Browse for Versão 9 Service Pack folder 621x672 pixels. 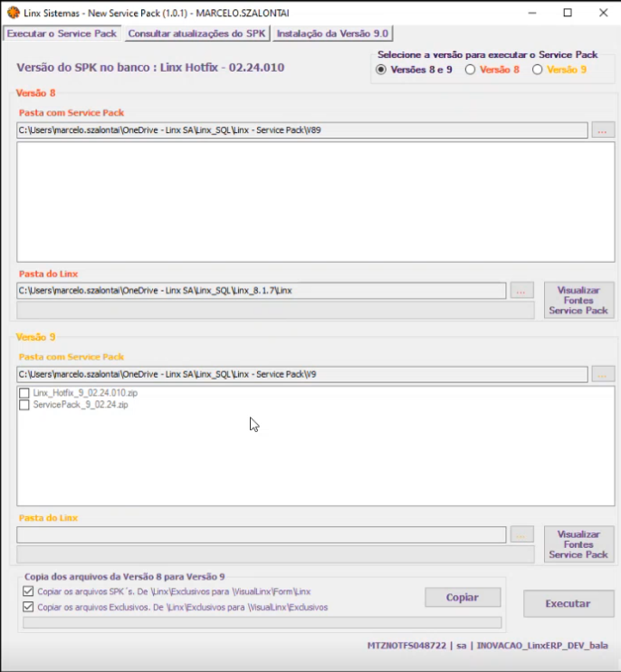603,375
